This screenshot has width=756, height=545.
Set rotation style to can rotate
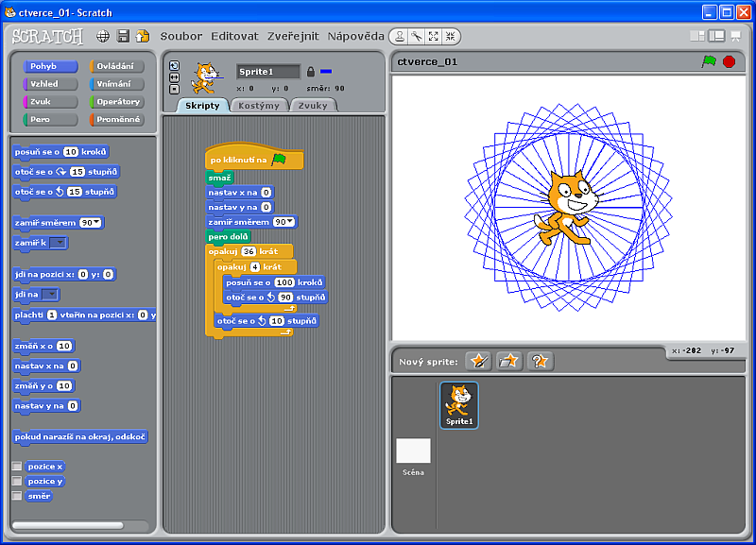click(x=175, y=65)
